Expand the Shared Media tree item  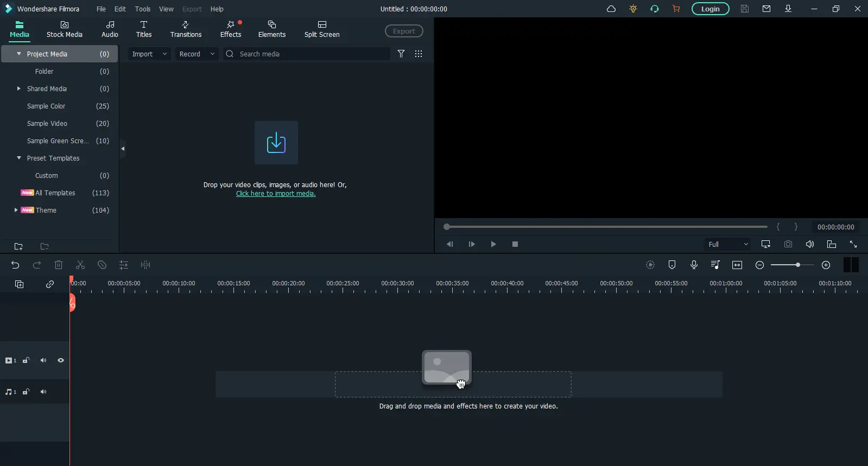(x=18, y=88)
